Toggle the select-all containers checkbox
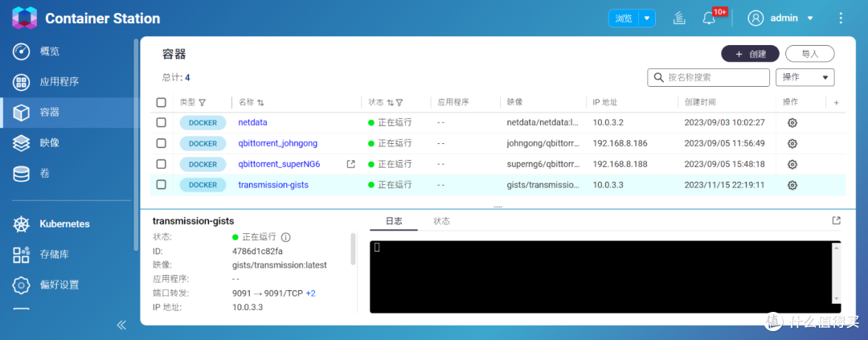868x340 pixels. point(161,102)
